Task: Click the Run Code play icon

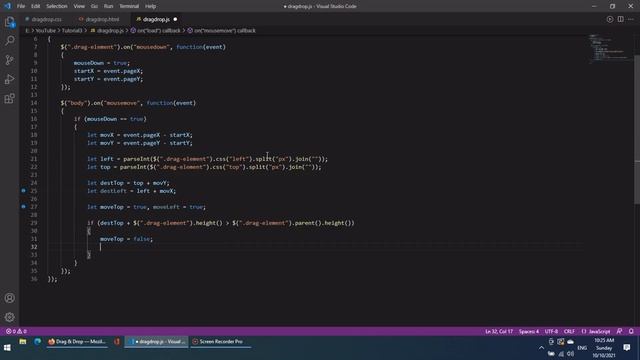Action: click(x=609, y=19)
